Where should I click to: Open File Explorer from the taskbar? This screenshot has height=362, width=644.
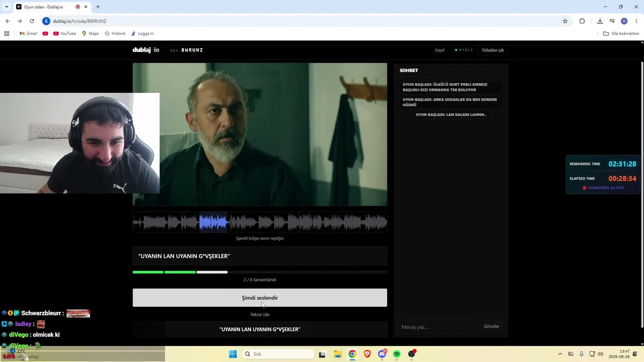[338, 354]
